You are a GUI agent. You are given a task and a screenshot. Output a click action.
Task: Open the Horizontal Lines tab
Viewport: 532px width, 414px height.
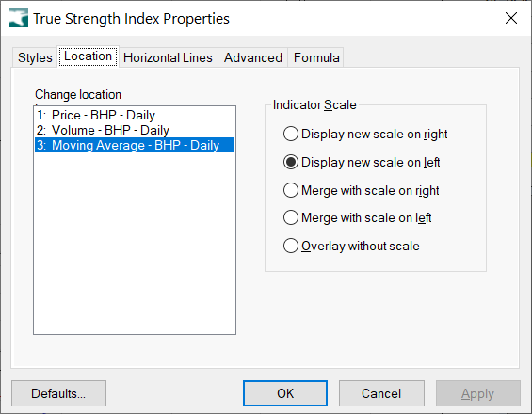point(168,57)
